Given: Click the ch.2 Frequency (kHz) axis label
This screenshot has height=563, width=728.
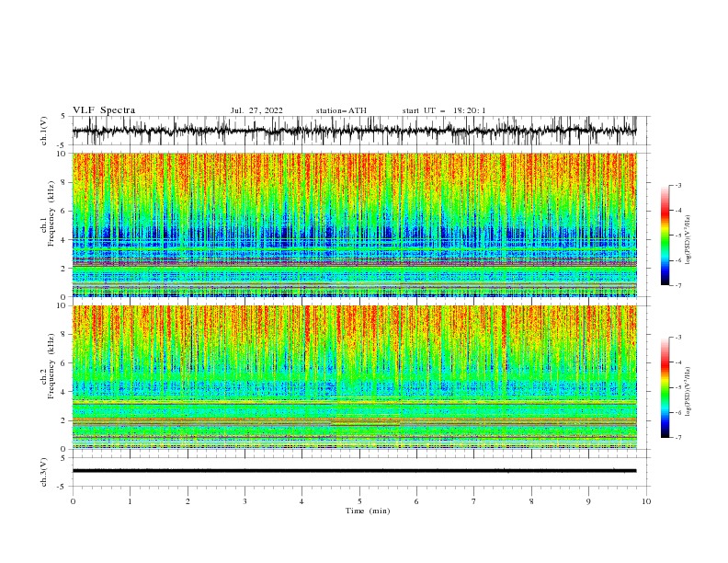Looking at the screenshot, I should [48, 366].
